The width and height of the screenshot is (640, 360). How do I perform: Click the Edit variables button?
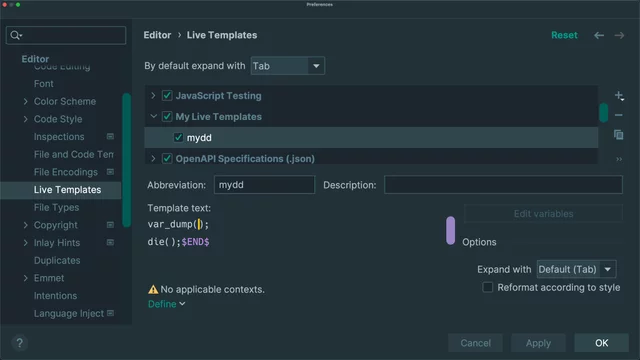[x=543, y=213]
